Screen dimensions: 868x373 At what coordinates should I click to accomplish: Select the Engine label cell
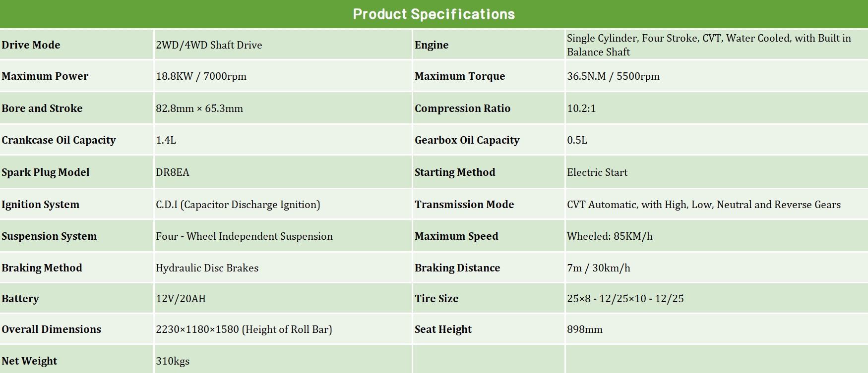(x=432, y=45)
